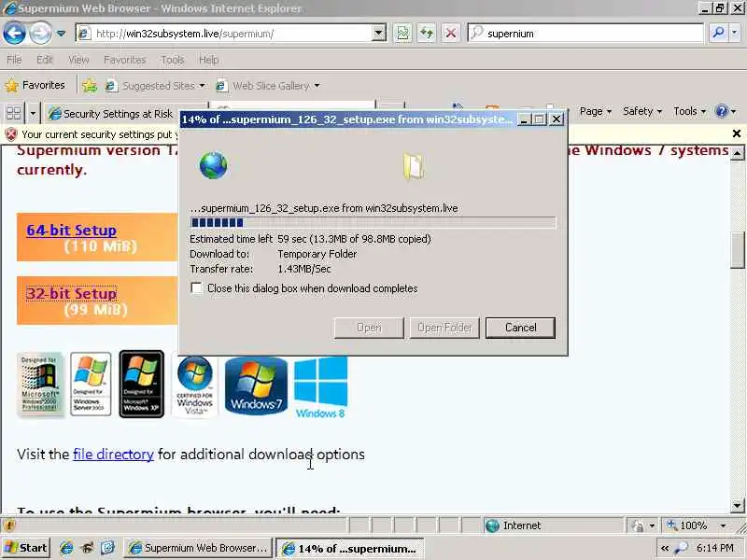Click the Windows Server 2003 logo
This screenshot has height=560, width=747.
[x=91, y=384]
